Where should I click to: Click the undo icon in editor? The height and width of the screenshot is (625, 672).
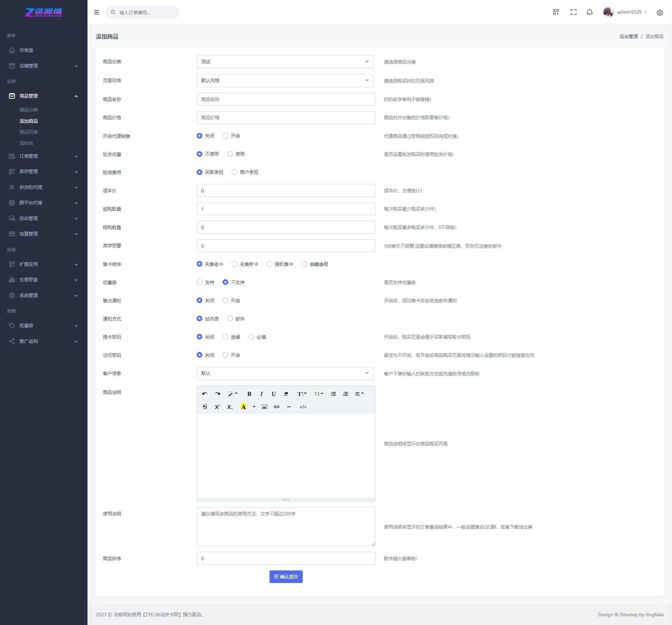point(205,394)
